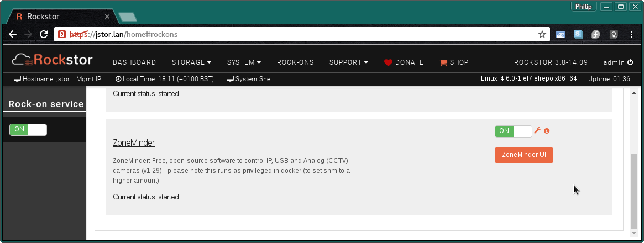
Task: Expand the System dropdown menu
Action: pos(244,62)
